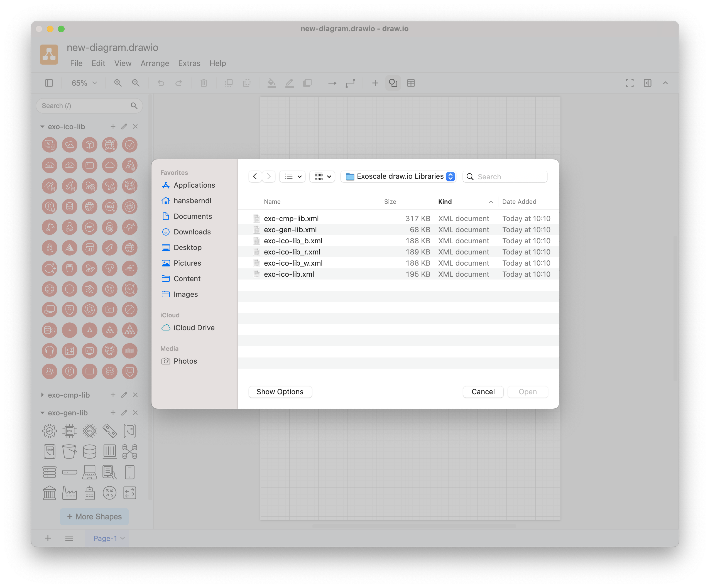Viewport: 710px width, 588px height.
Task: Collapse the exo-ico-lib library section
Action: coord(42,126)
